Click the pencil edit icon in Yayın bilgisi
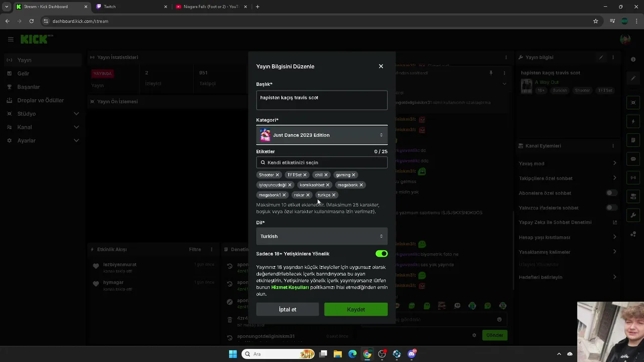 601,57
